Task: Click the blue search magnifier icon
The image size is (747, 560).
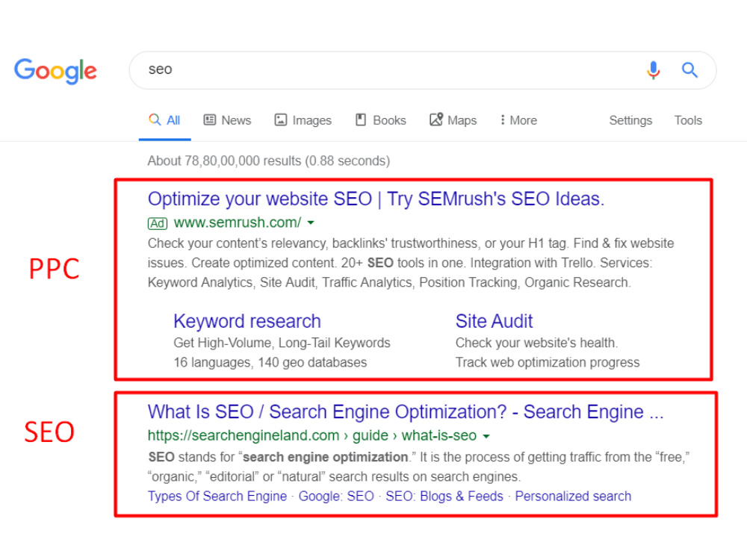Action: click(689, 70)
